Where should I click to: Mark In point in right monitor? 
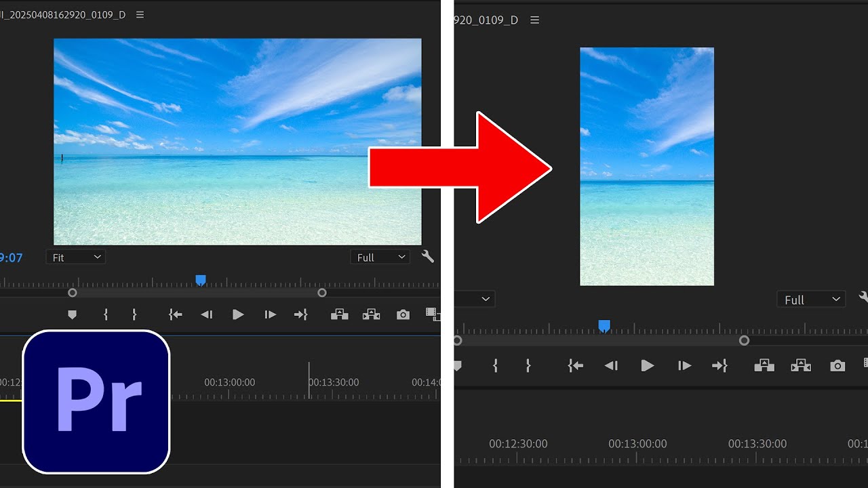[x=496, y=366]
